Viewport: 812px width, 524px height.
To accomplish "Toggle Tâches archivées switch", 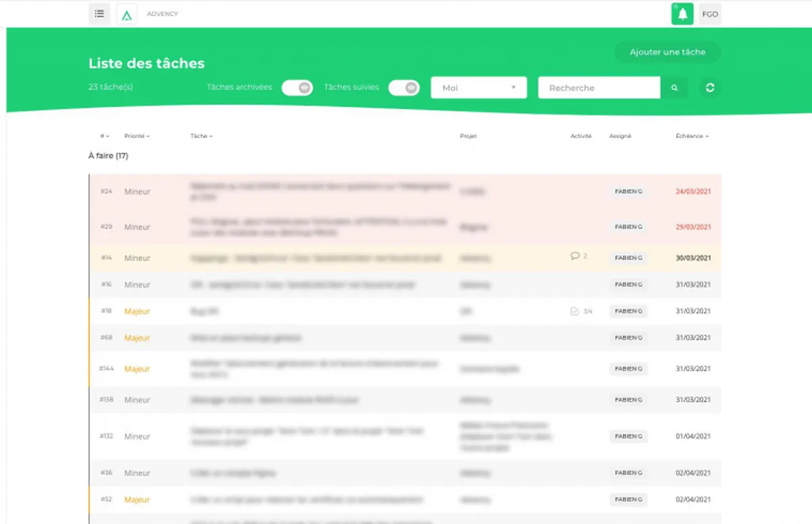I will point(297,88).
